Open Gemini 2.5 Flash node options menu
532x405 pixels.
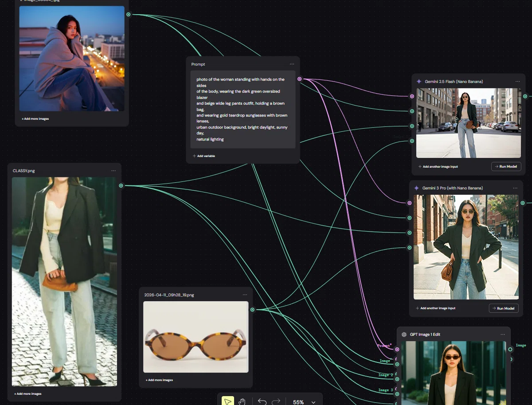[517, 82]
